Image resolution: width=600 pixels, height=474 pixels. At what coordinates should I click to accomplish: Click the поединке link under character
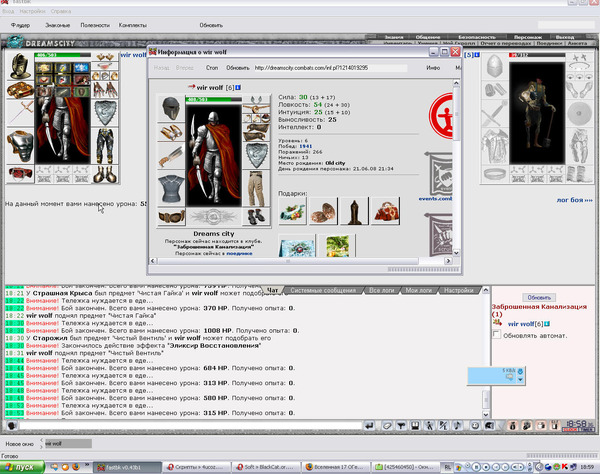tap(239, 253)
